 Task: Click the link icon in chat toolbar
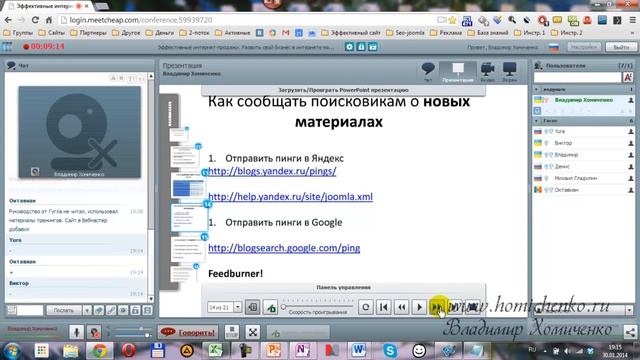[x=111, y=310]
